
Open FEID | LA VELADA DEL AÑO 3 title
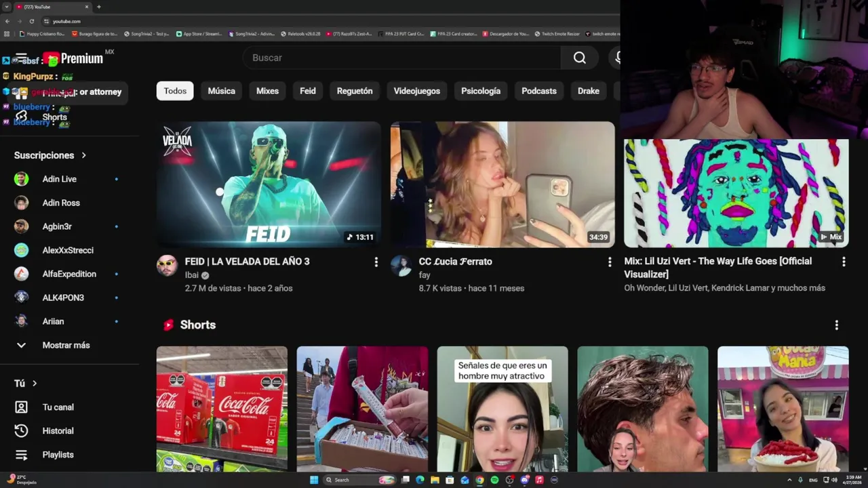[248, 262]
